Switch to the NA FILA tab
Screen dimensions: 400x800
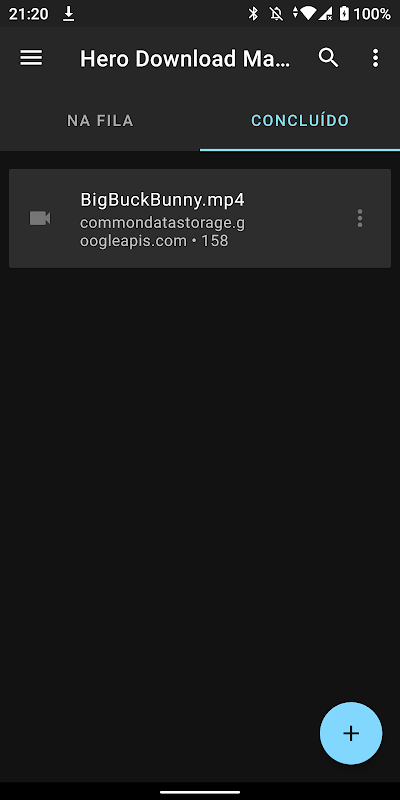[x=100, y=120]
